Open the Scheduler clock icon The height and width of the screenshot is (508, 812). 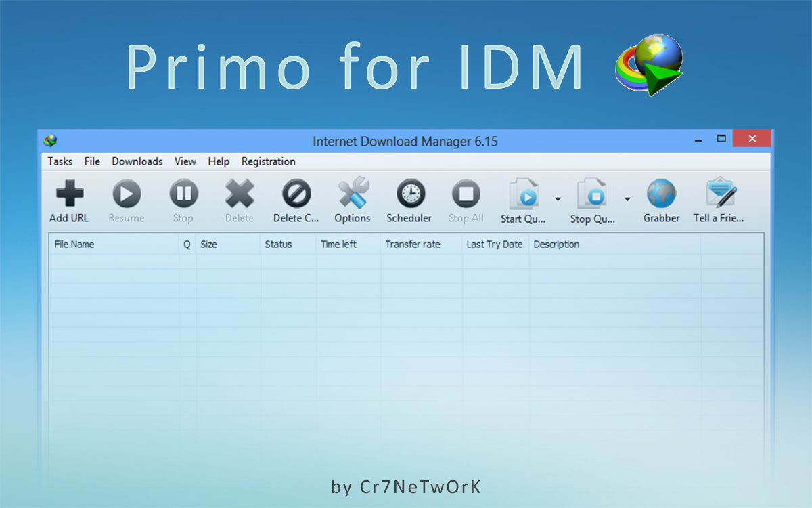point(410,194)
